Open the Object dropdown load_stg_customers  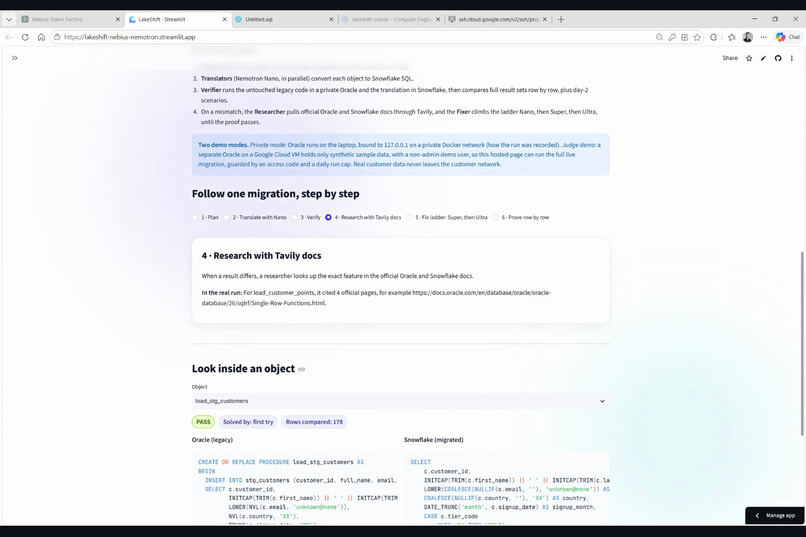[x=400, y=401]
